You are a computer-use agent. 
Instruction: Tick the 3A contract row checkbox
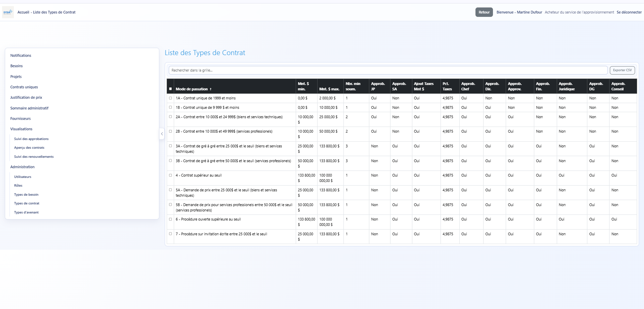(x=170, y=146)
